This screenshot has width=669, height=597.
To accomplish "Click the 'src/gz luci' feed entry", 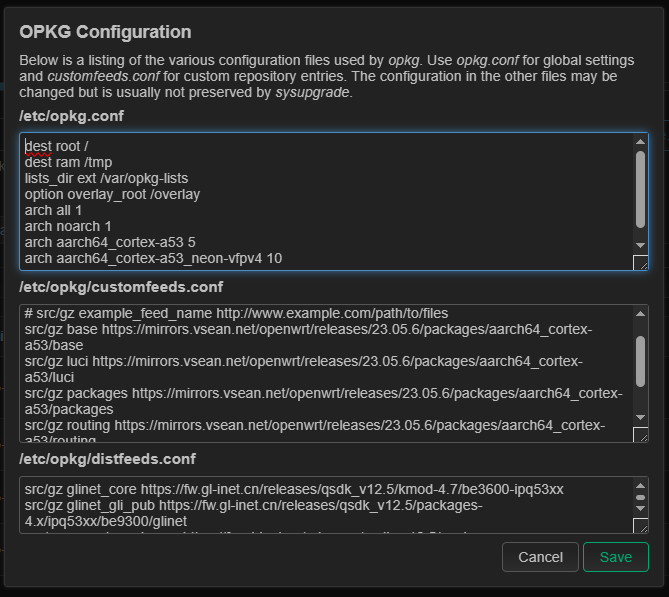I will [300, 362].
